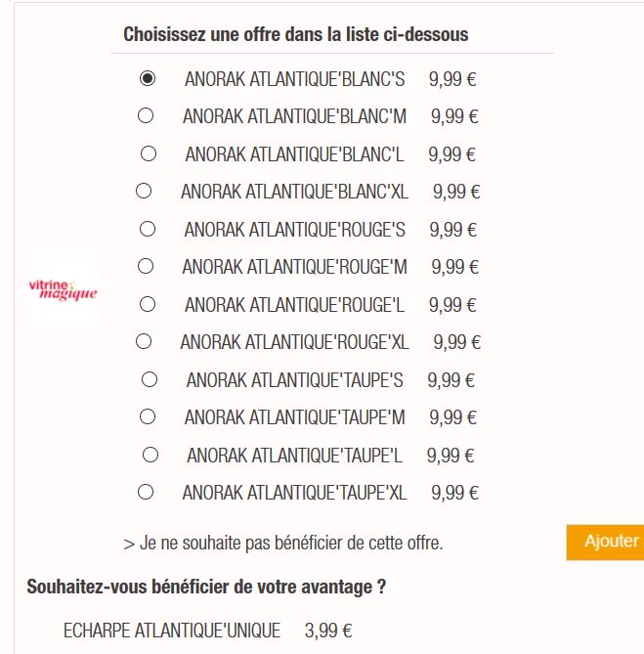
Task: Select radio for ANORAK ATLANTIQUE'BLANC'L
Action: coord(149,153)
